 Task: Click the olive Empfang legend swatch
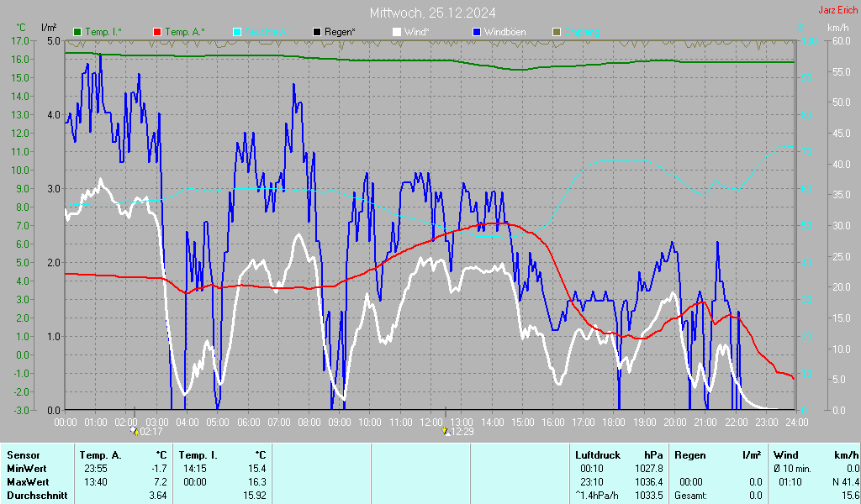click(x=556, y=32)
